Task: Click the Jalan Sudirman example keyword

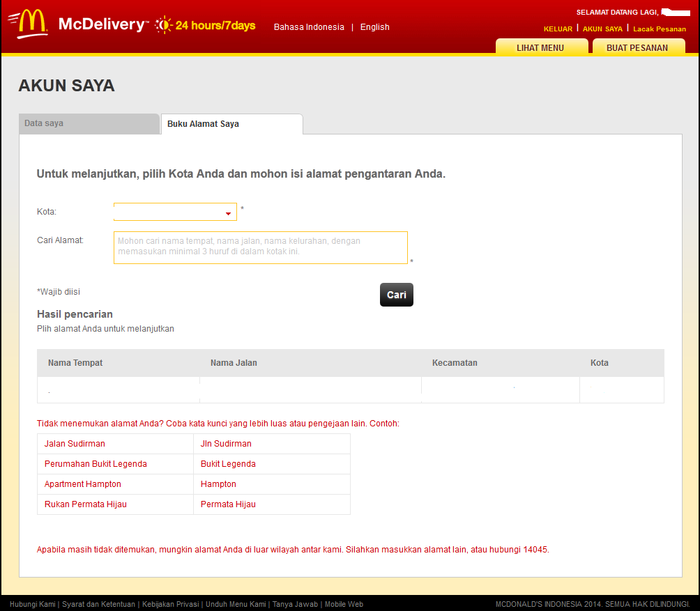Action: pos(75,444)
